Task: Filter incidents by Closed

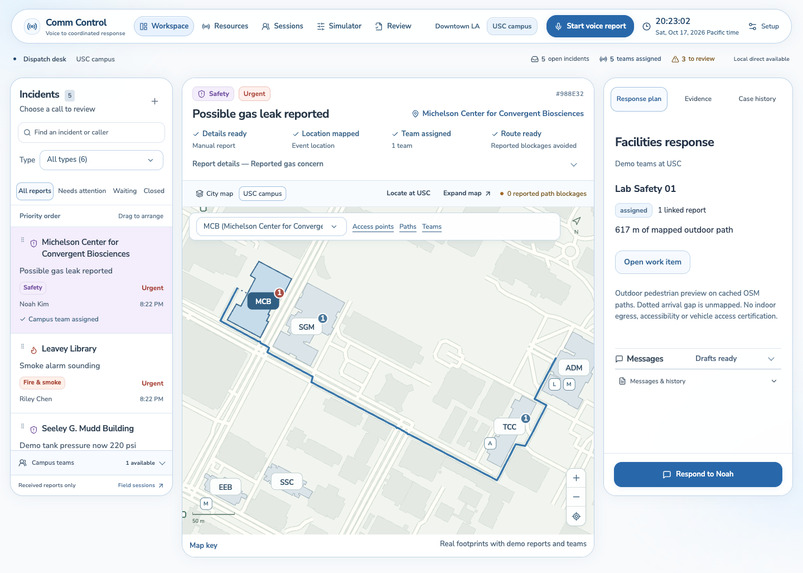Action: click(154, 191)
